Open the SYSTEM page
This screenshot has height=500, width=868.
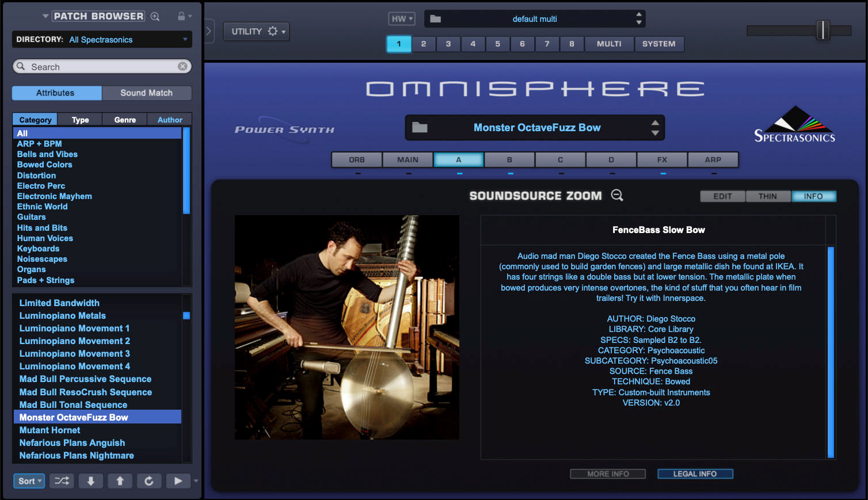tap(659, 44)
